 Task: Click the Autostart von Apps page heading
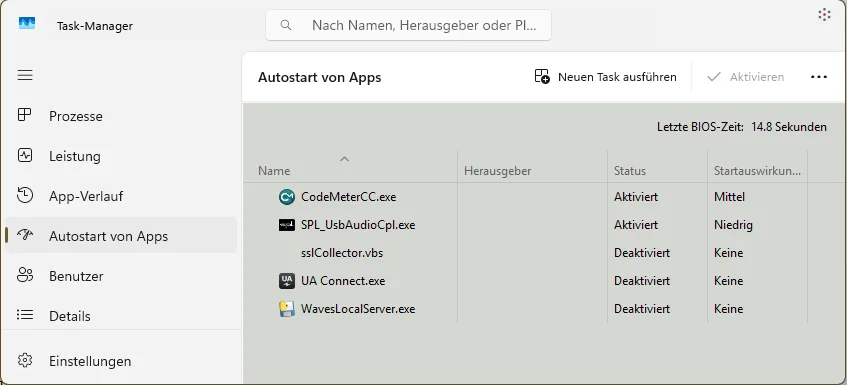click(319, 77)
